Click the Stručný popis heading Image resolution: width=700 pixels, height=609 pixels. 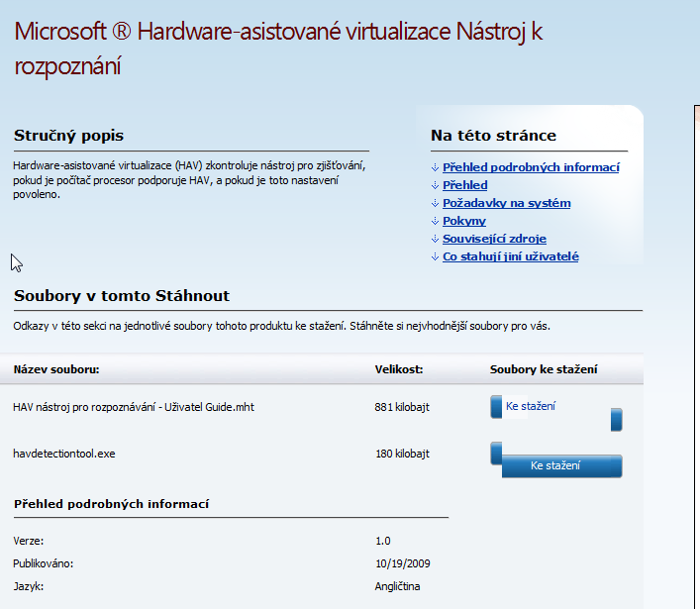point(68,136)
